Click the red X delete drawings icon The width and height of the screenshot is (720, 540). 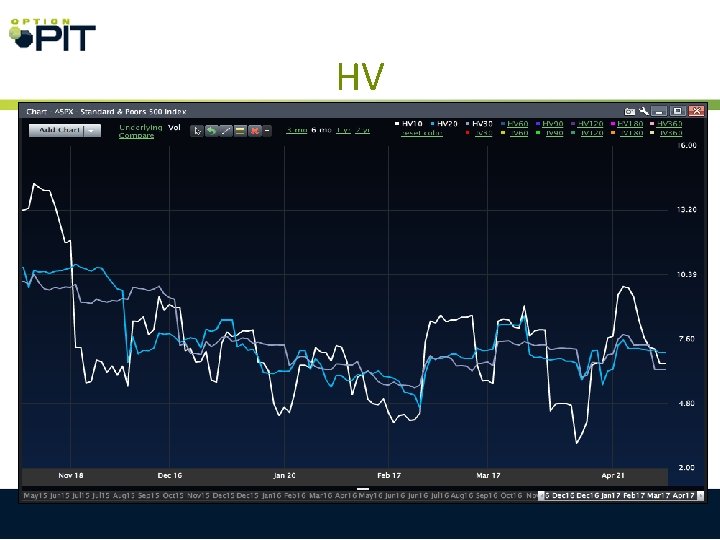tap(254, 131)
